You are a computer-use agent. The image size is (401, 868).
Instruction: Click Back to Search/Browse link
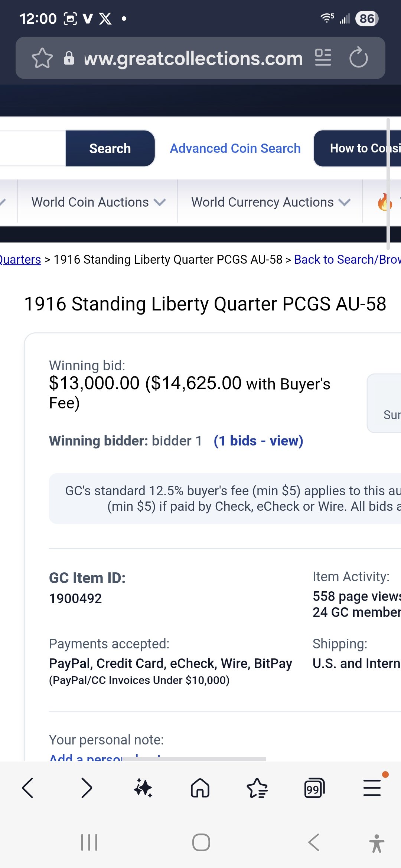point(347,260)
